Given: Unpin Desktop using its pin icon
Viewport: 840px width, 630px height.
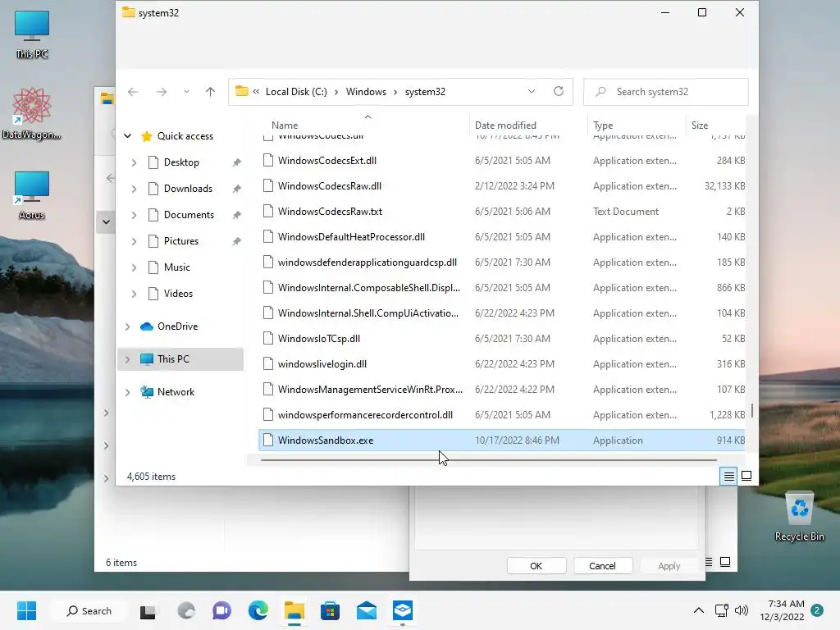Looking at the screenshot, I should coord(236,162).
